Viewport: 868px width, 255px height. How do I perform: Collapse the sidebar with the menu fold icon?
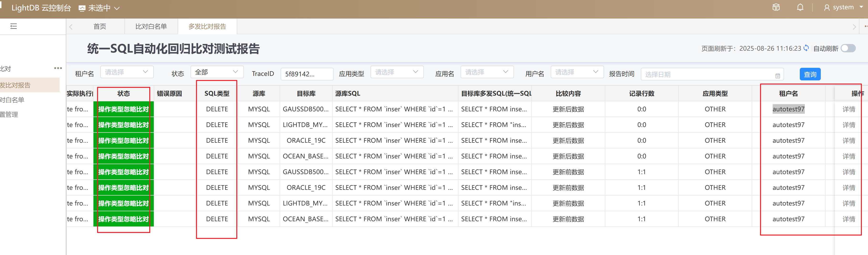tap(14, 26)
